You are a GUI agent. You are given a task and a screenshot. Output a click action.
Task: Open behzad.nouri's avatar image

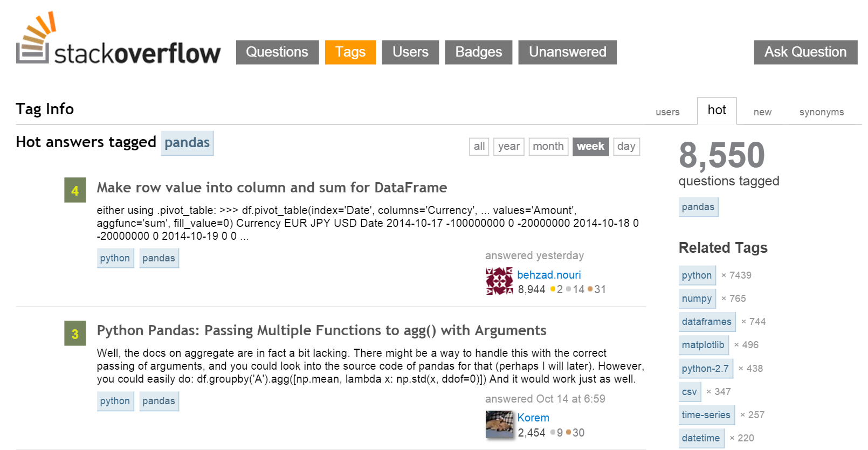[x=499, y=281]
